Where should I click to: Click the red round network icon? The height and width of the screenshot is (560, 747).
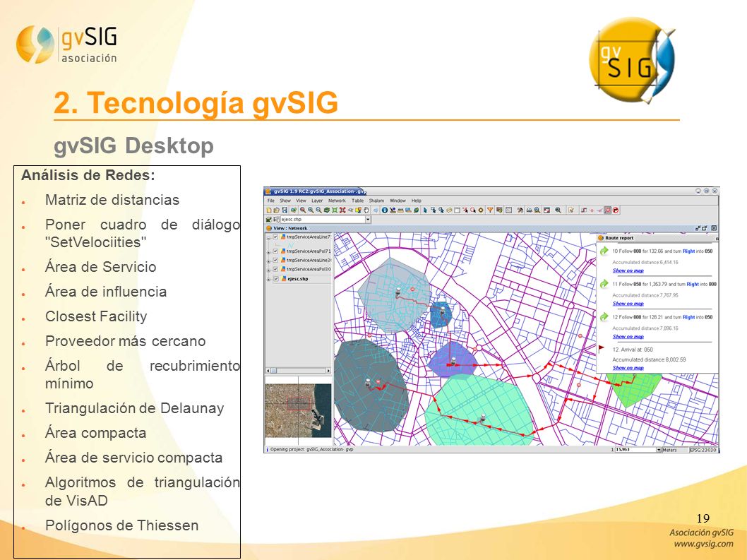pos(616,210)
